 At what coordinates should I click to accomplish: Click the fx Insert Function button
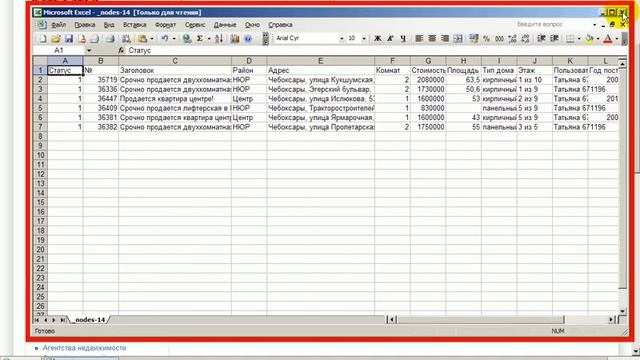[x=121, y=50]
